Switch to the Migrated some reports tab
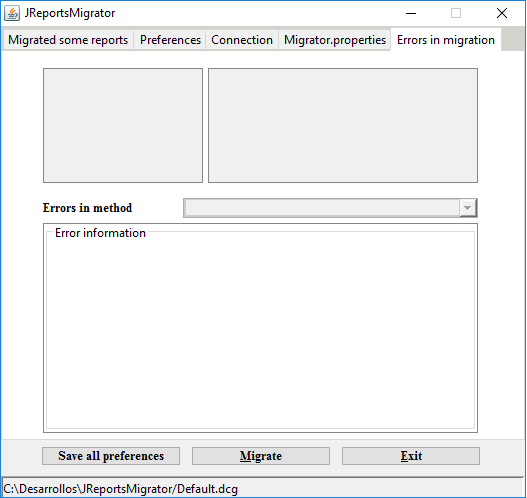Screen dimensions: 527x498 point(68,40)
